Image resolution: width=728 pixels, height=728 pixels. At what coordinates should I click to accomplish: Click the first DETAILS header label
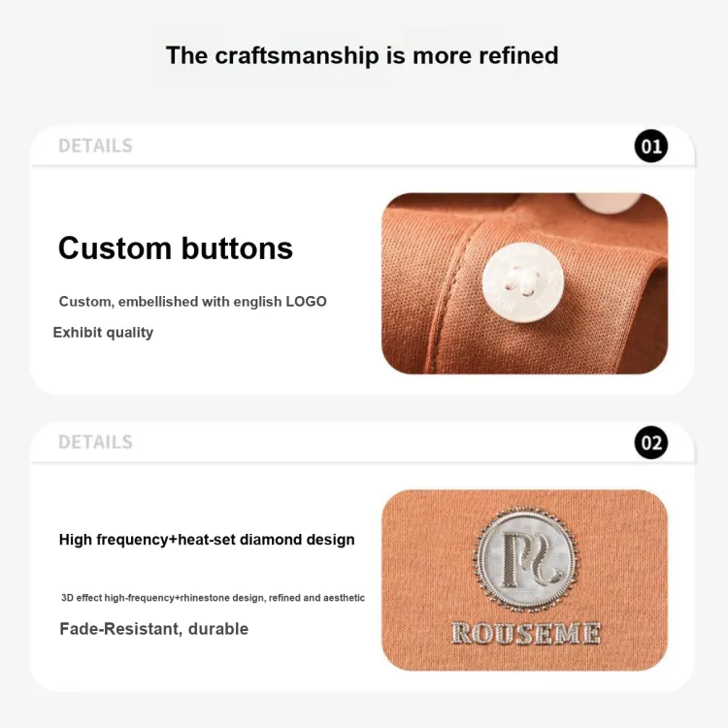tap(95, 146)
